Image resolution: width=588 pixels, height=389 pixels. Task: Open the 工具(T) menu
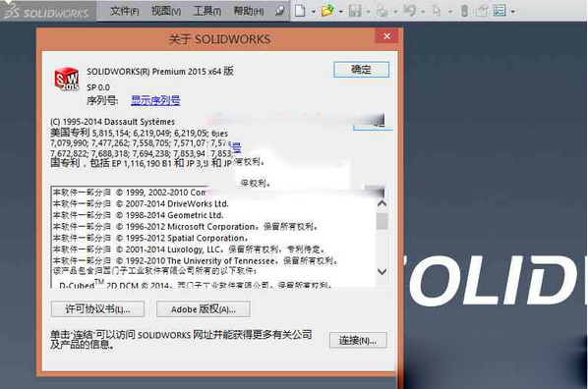click(206, 11)
